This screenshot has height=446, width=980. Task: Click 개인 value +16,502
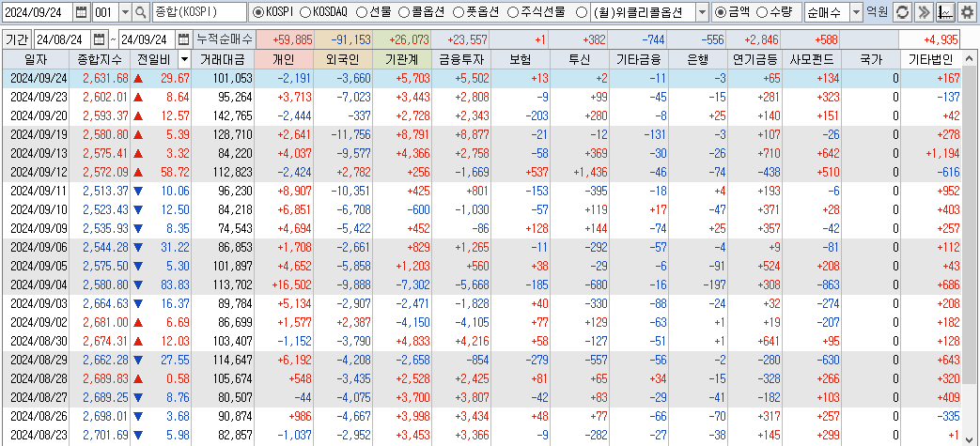pyautogui.click(x=292, y=285)
